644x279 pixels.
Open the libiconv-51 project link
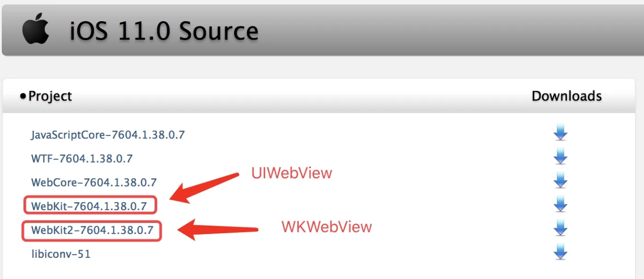tap(61, 254)
